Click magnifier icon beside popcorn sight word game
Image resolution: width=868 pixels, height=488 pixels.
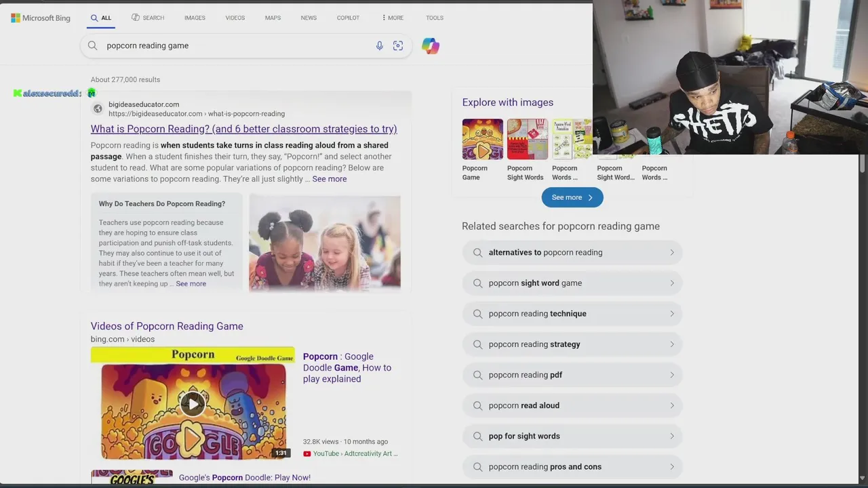(477, 283)
